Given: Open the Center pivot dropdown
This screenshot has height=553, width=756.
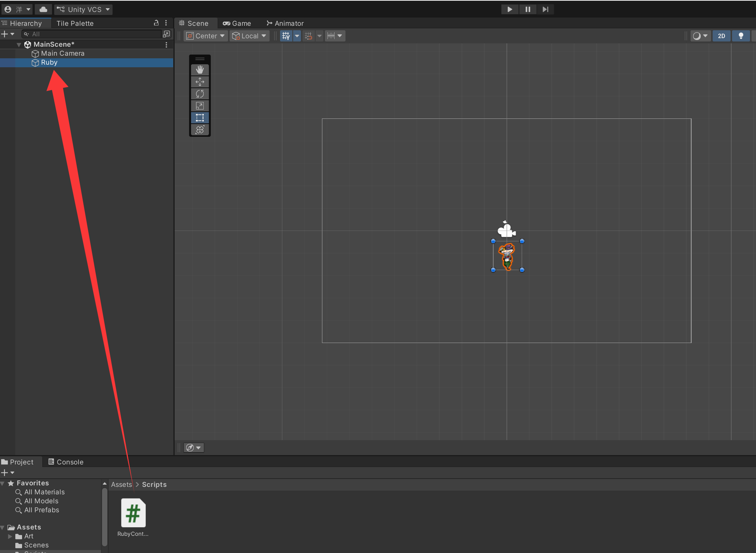Looking at the screenshot, I should [206, 36].
